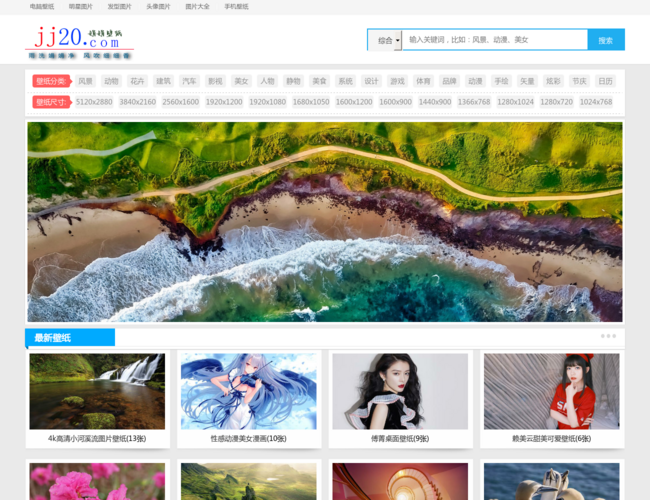Select the 体育 wallpaper category
The width and height of the screenshot is (650, 500).
point(423,81)
